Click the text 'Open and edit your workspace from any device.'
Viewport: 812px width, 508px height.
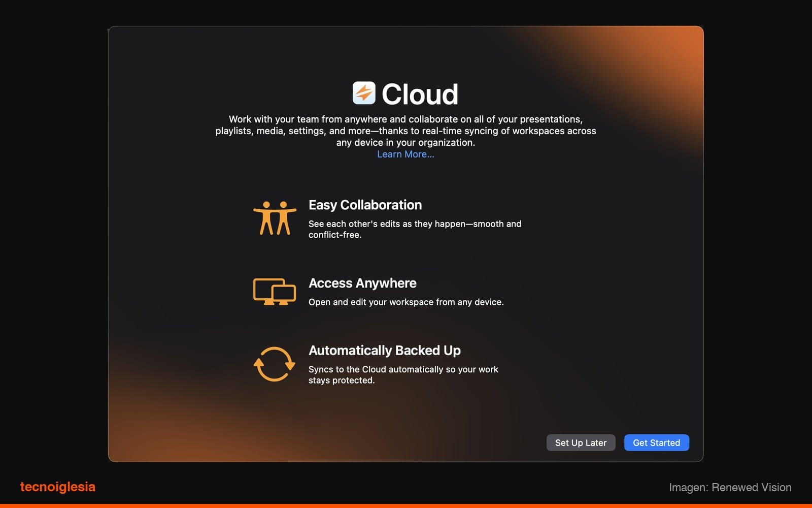point(406,302)
